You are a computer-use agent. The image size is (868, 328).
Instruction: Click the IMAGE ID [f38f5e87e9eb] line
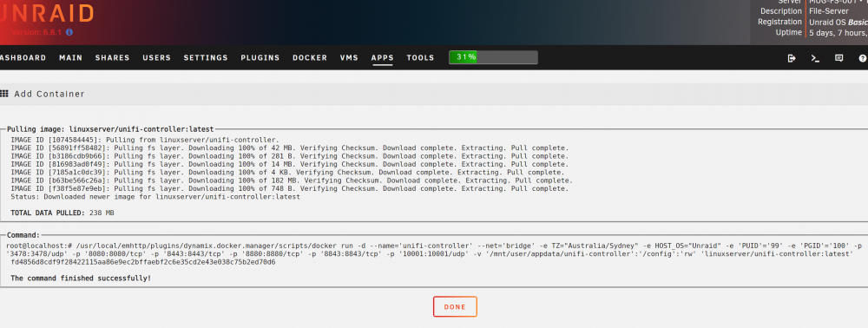(x=290, y=188)
